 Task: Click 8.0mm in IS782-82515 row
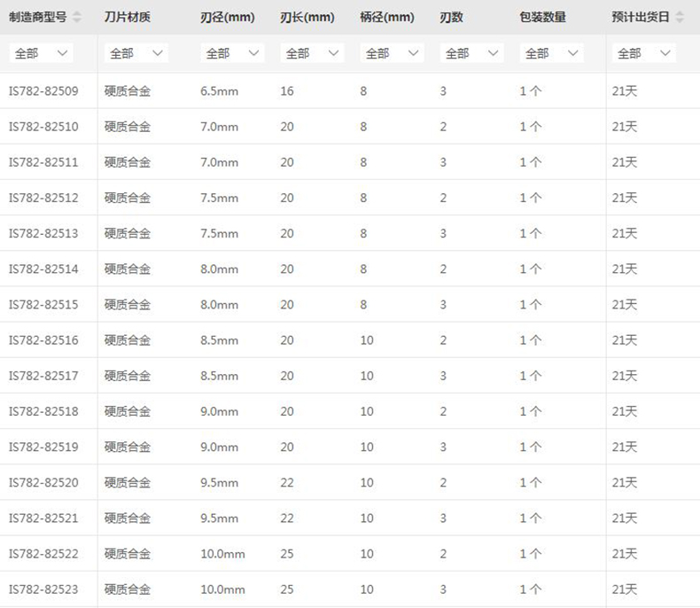(x=219, y=305)
